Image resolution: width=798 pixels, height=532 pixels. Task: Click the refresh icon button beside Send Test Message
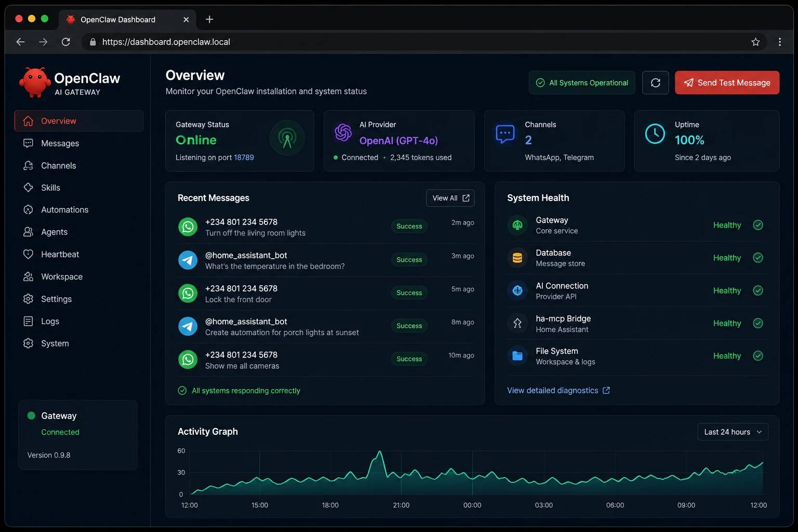pos(655,83)
